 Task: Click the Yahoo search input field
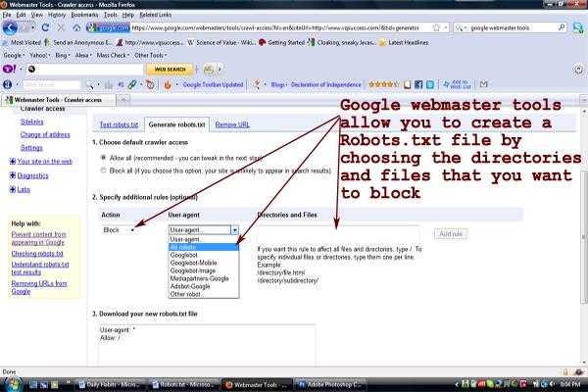click(x=84, y=69)
